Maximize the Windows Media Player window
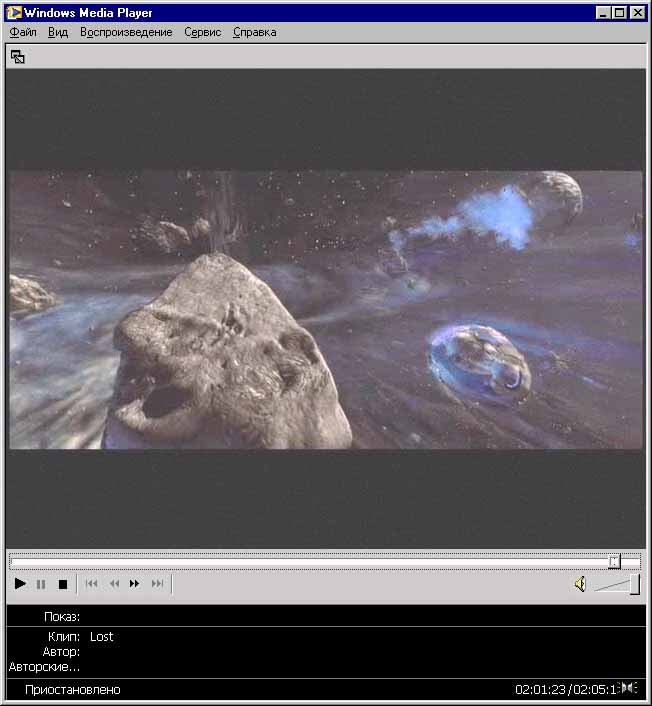The width and height of the screenshot is (652, 706). click(x=620, y=13)
